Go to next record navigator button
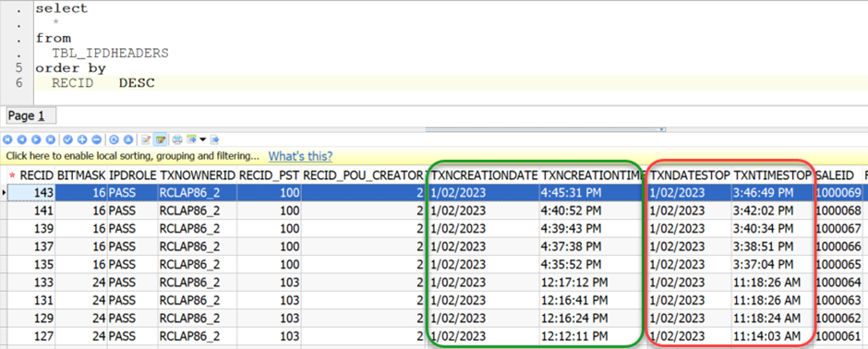The width and height of the screenshot is (868, 349). (36, 139)
